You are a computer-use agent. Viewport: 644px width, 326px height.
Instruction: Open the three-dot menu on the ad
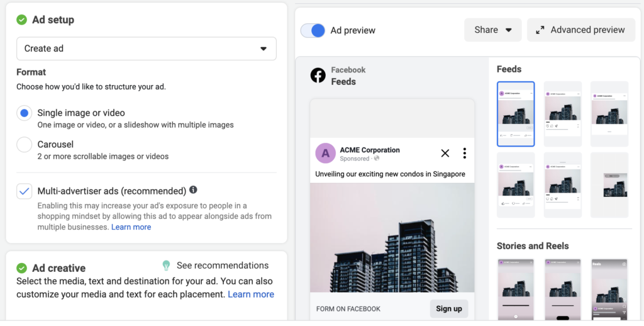click(x=465, y=154)
